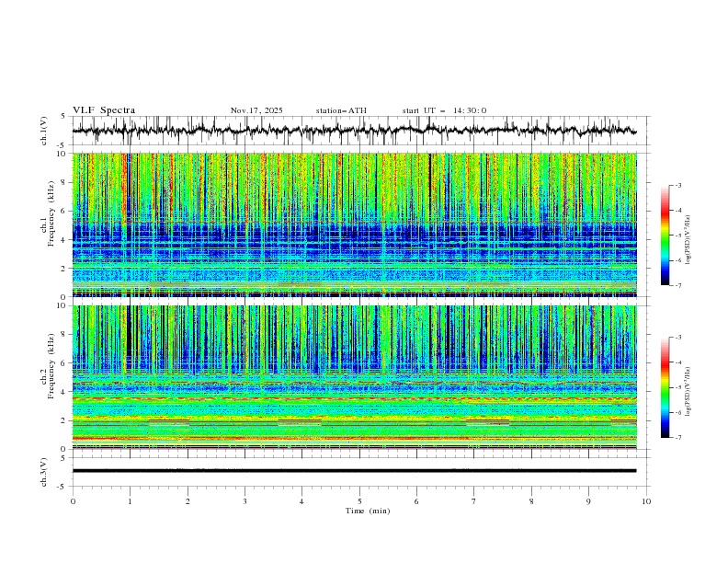This screenshot has height=563, width=728.
Task: Click the 'ch.1(V)' waveform axis label
Action: [x=44, y=131]
